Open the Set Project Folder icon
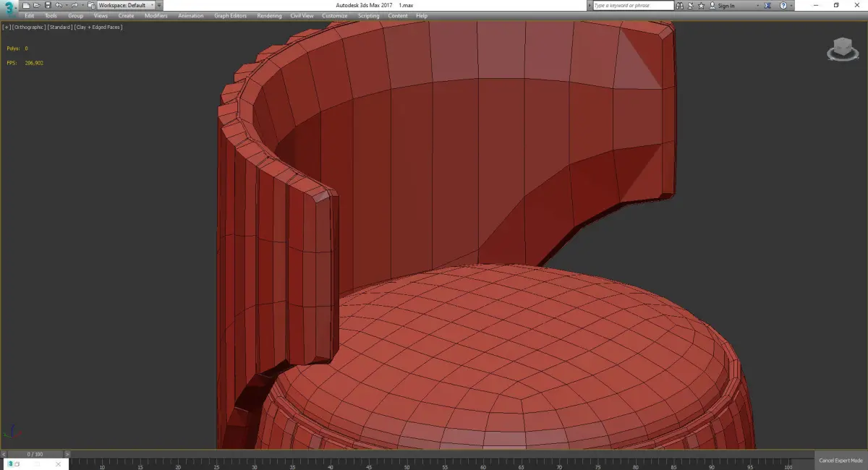 pyautogui.click(x=91, y=5)
